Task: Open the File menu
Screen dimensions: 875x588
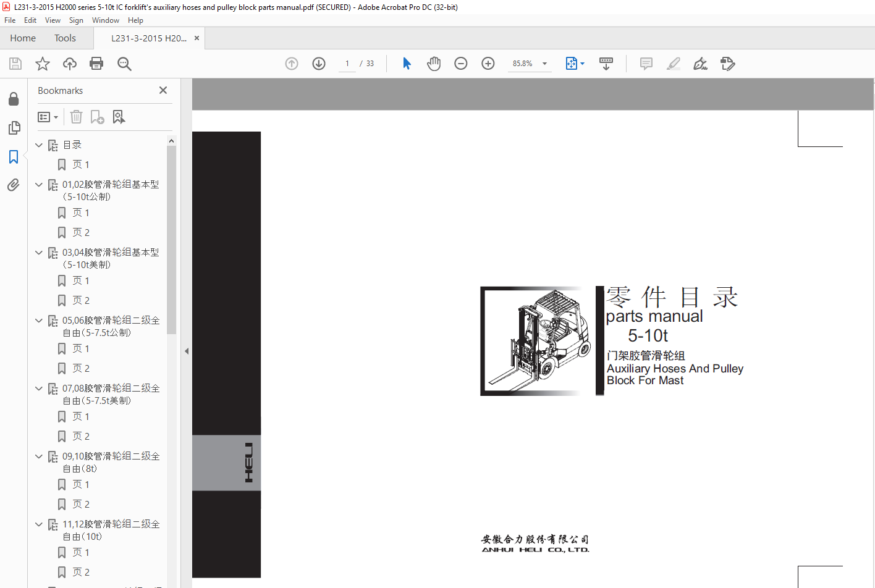Action: [x=10, y=20]
